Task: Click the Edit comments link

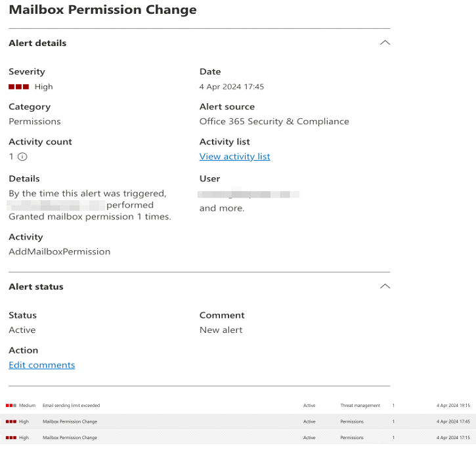Action: tap(41, 365)
